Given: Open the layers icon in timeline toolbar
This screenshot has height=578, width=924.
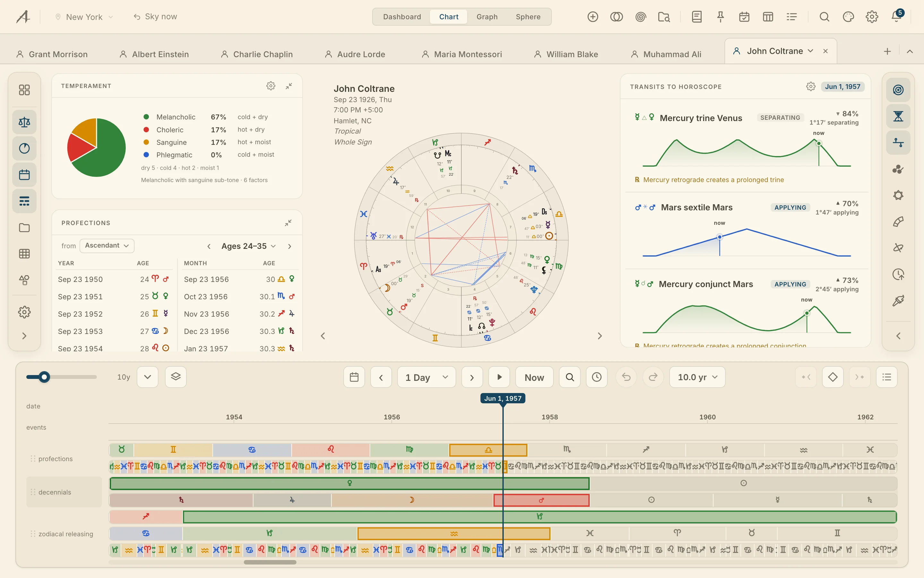Looking at the screenshot, I should pos(175,377).
